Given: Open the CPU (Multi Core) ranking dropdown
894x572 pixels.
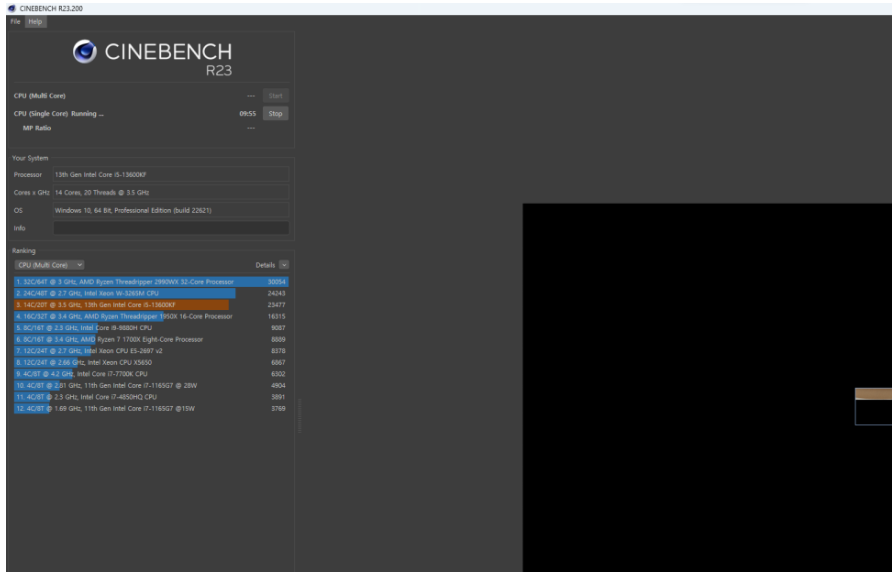Looking at the screenshot, I should (x=50, y=265).
